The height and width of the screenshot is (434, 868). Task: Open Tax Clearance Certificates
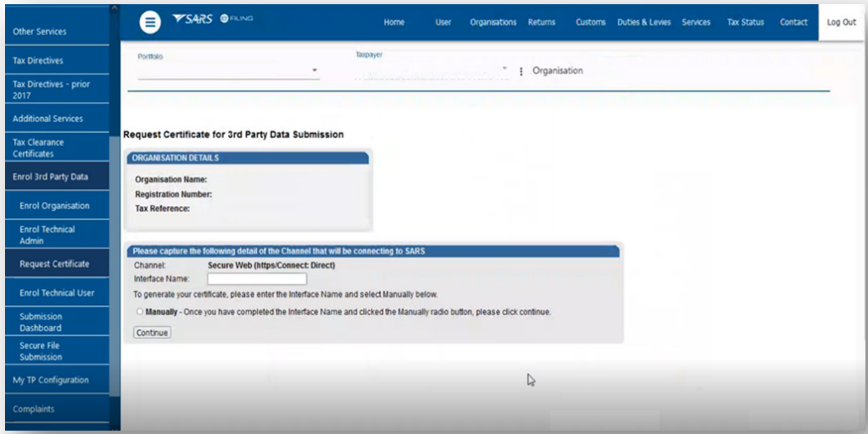pos(57,147)
